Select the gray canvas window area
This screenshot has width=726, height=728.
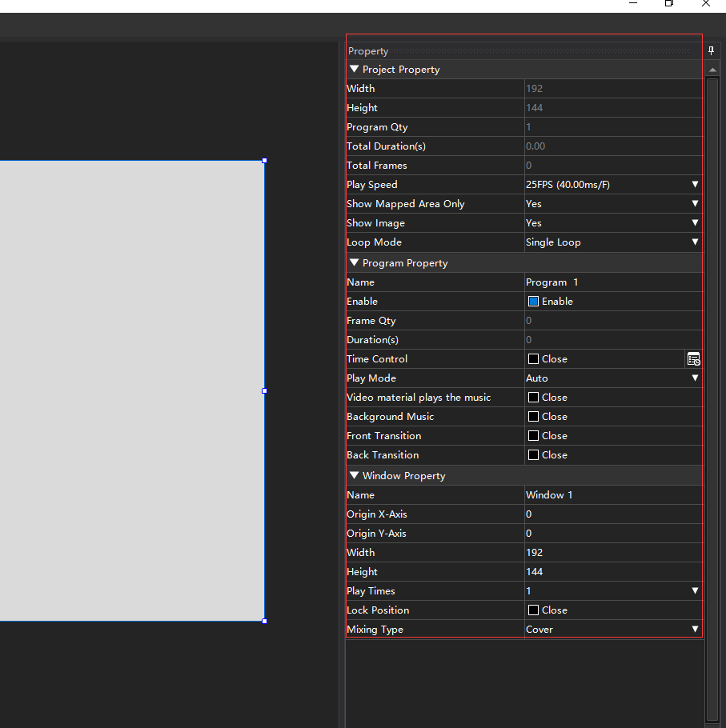[132, 391]
